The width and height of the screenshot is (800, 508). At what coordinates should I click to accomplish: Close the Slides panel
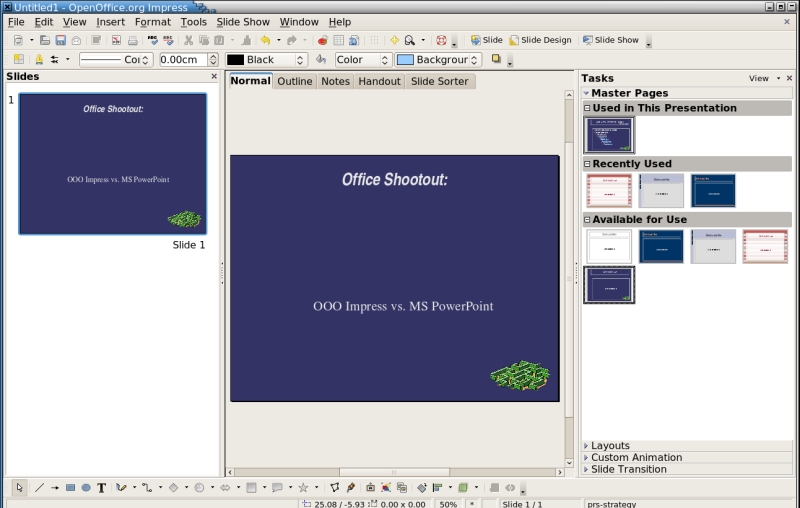pyautogui.click(x=214, y=77)
